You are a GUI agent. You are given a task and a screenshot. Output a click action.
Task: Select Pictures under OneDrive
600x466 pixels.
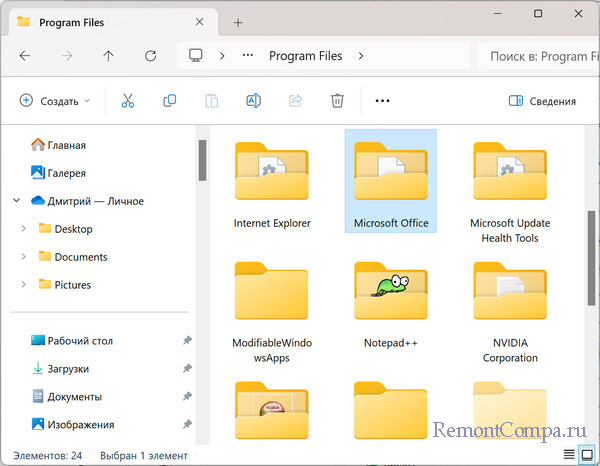[x=65, y=285]
